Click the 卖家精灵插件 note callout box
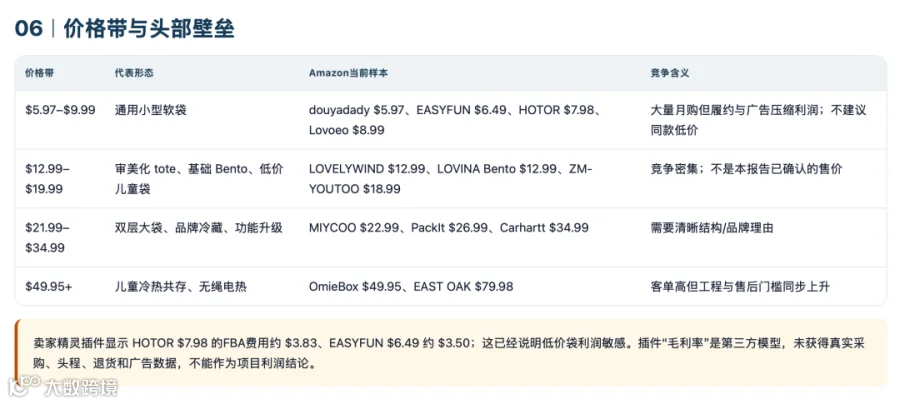Screen dimensions: 900x404 pos(451,353)
